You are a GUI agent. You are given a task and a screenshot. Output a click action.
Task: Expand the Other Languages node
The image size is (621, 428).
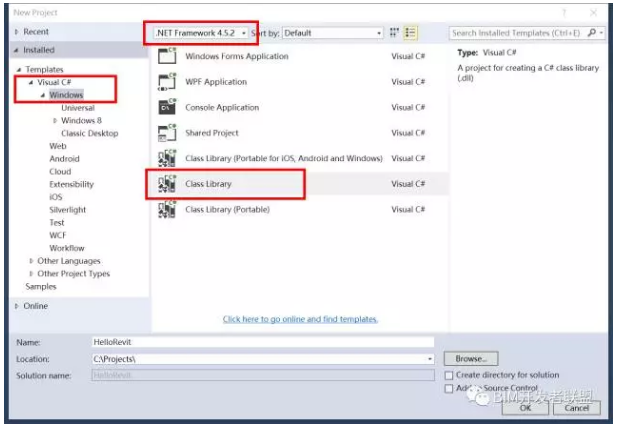coord(31,261)
